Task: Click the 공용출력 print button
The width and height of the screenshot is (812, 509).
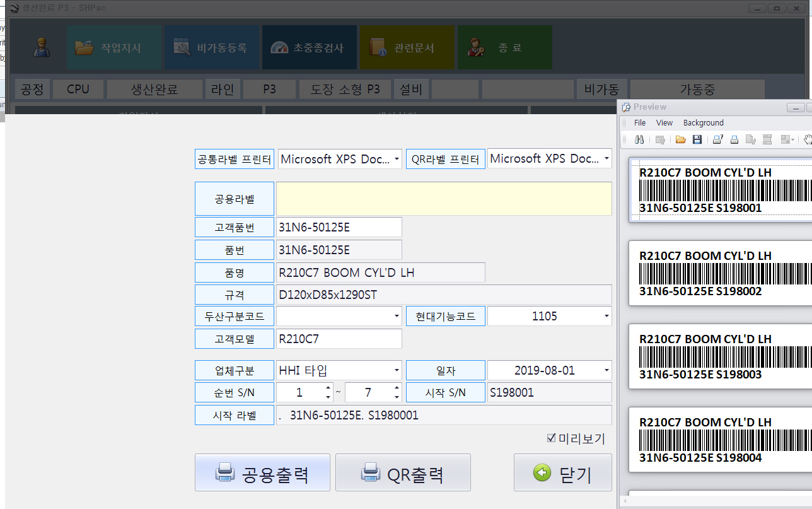Action: coord(262,472)
